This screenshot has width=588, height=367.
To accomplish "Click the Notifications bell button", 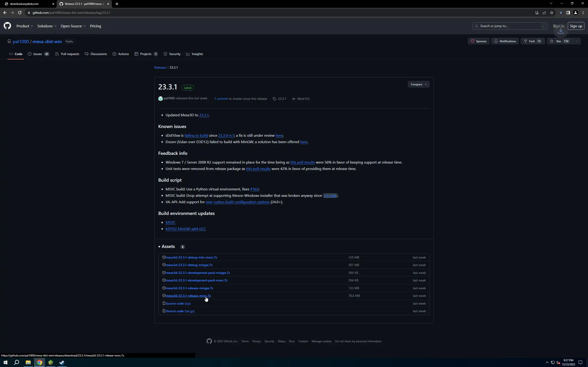I will (505, 41).
